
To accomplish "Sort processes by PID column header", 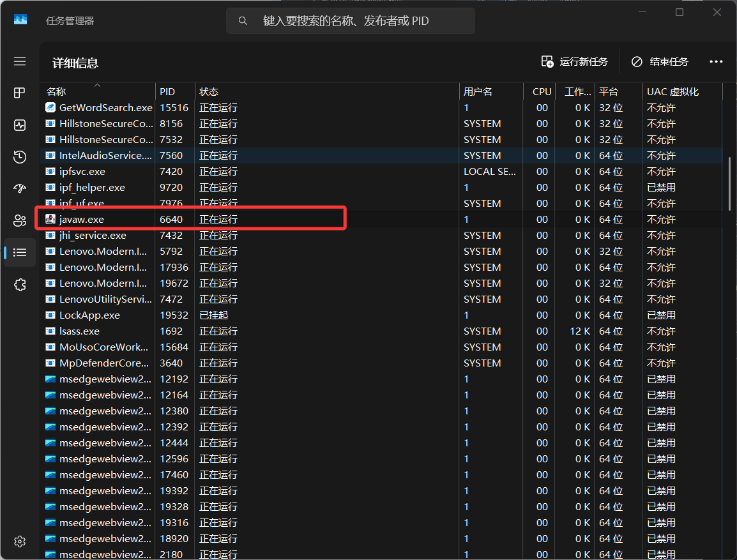I will point(167,92).
